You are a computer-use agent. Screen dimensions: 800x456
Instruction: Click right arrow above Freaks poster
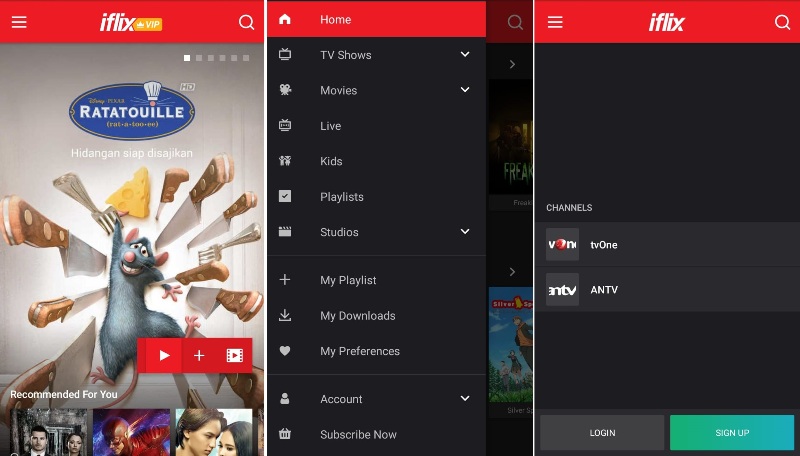(512, 64)
